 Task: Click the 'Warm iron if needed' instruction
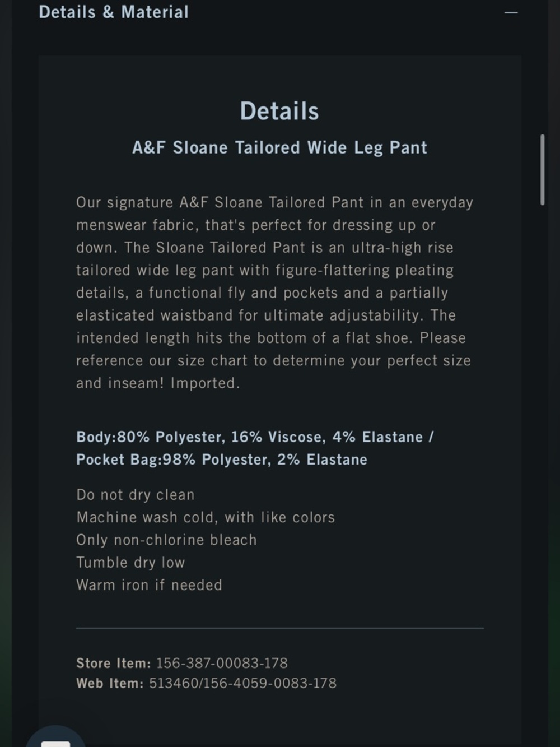[149, 585]
